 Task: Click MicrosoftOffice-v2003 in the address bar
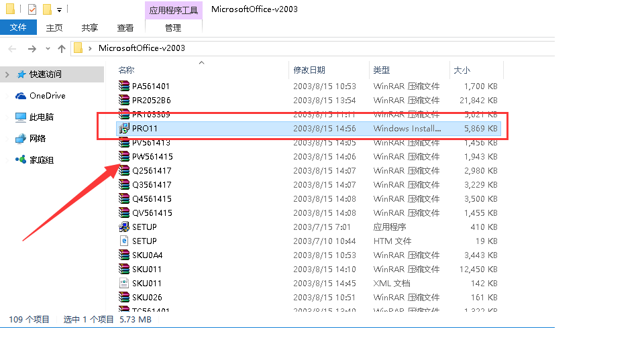click(x=142, y=48)
